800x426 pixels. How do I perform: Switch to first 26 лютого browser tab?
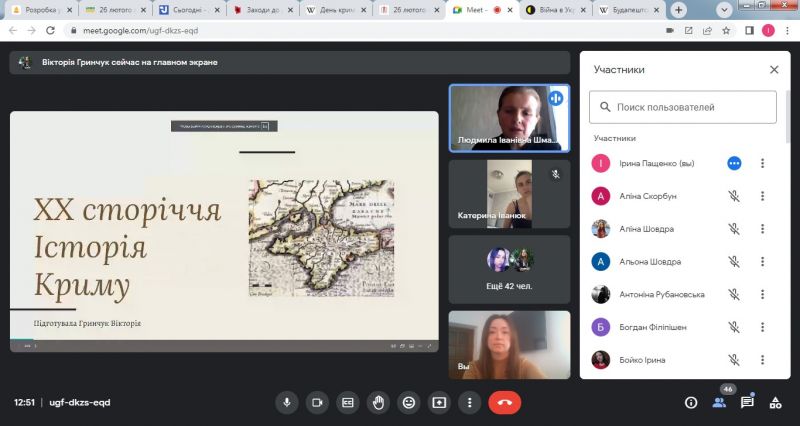tap(116, 10)
